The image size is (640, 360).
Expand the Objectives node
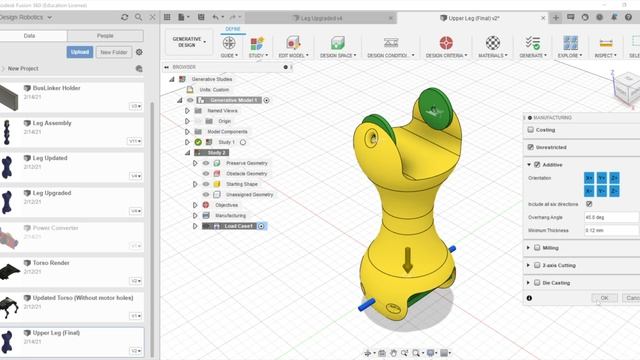[195, 205]
